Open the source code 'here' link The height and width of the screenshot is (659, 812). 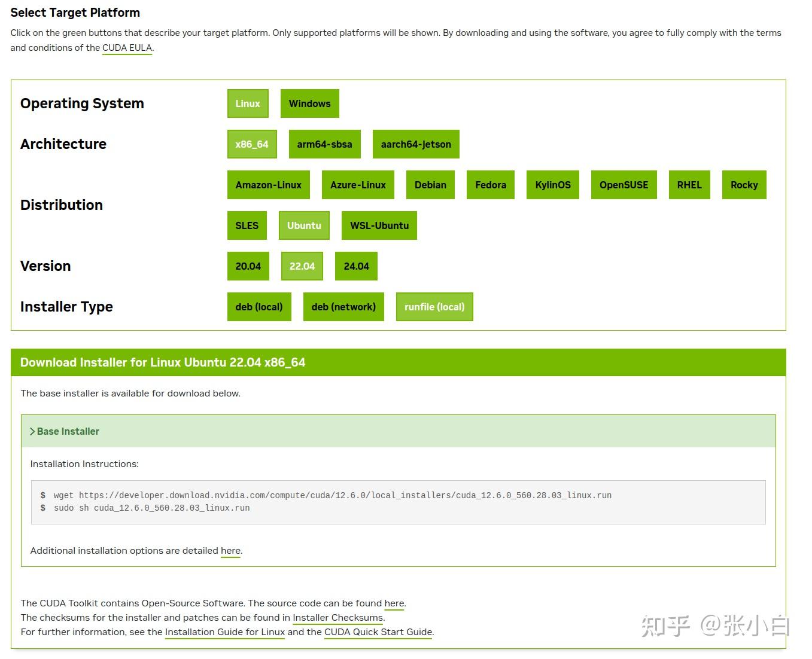[x=394, y=603]
